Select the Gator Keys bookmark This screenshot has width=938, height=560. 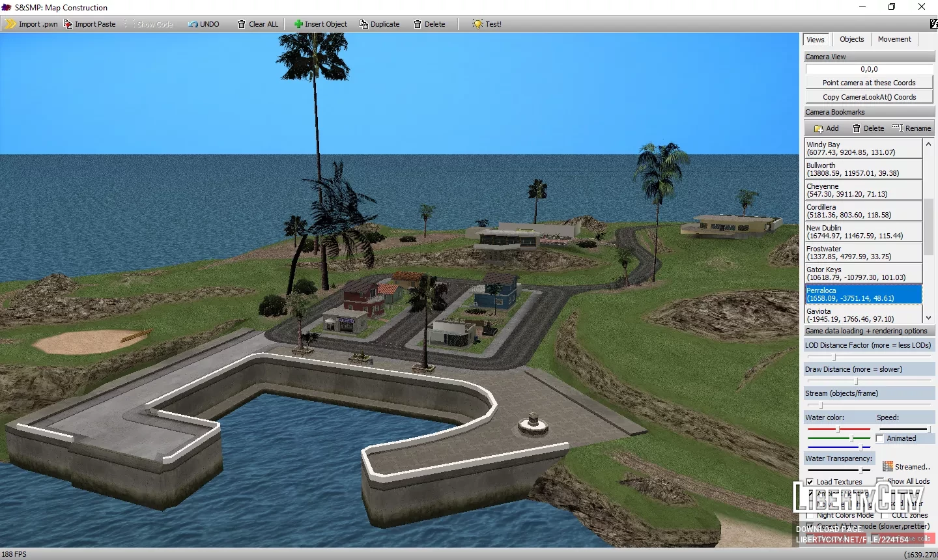(864, 273)
